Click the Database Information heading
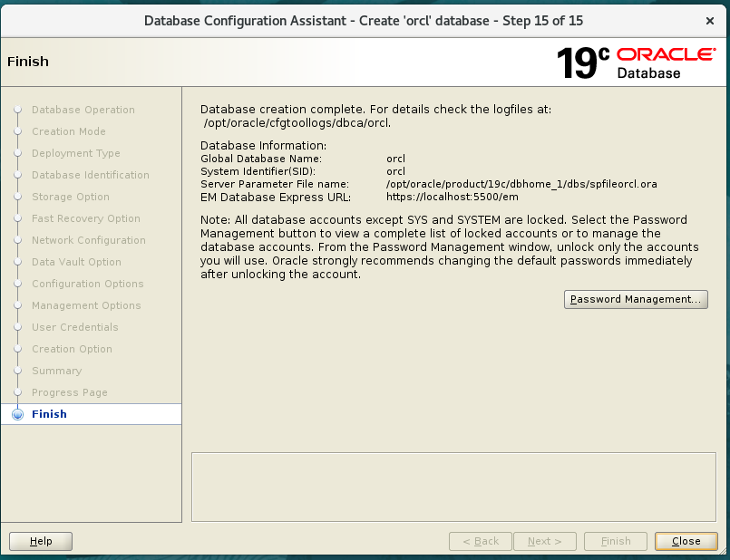 click(264, 146)
